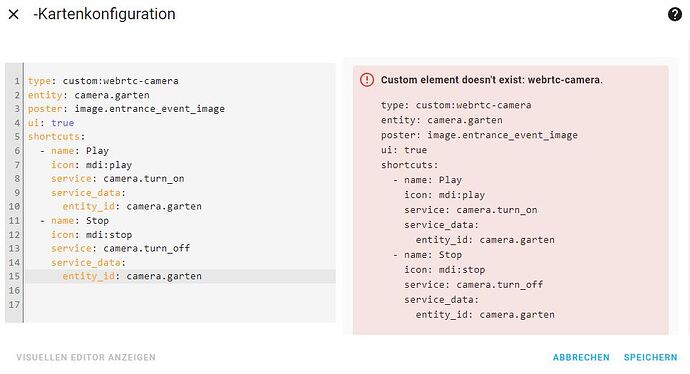The image size is (690, 374).
Task: Click editor line 2 entity camera.garten
Action: [88, 95]
